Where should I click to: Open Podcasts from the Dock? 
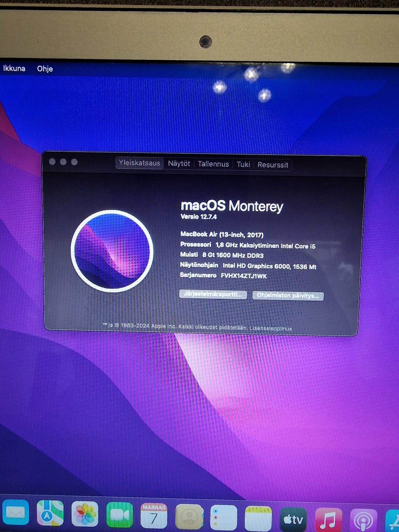pyautogui.click(x=364, y=521)
